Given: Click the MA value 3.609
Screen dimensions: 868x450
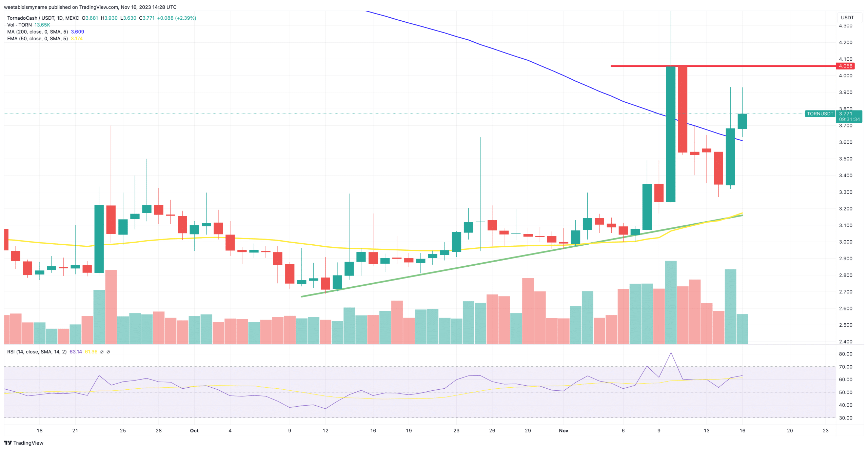Looking at the screenshot, I should [x=77, y=32].
